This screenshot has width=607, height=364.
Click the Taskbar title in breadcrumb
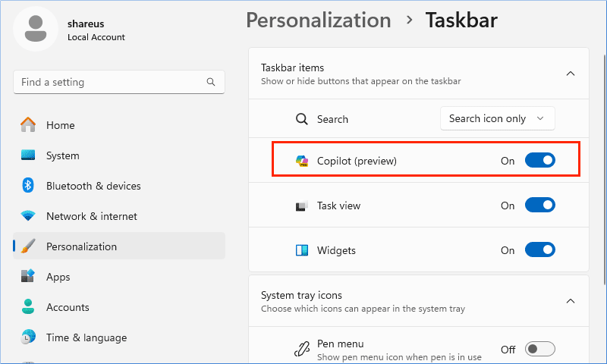(461, 20)
